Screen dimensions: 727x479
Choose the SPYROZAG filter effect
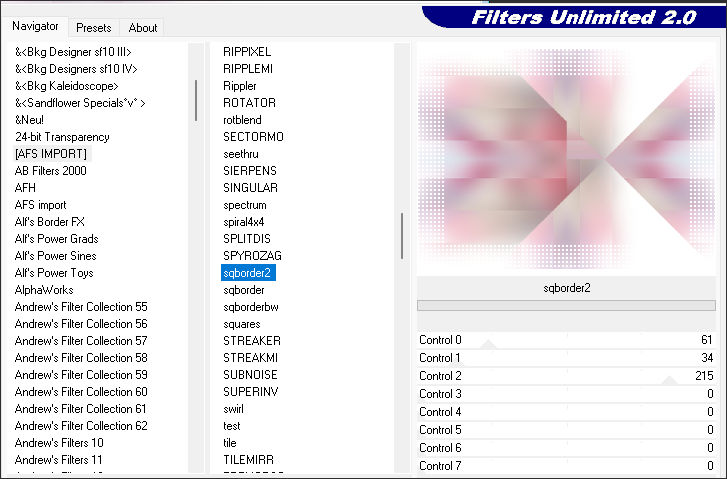tap(252, 256)
